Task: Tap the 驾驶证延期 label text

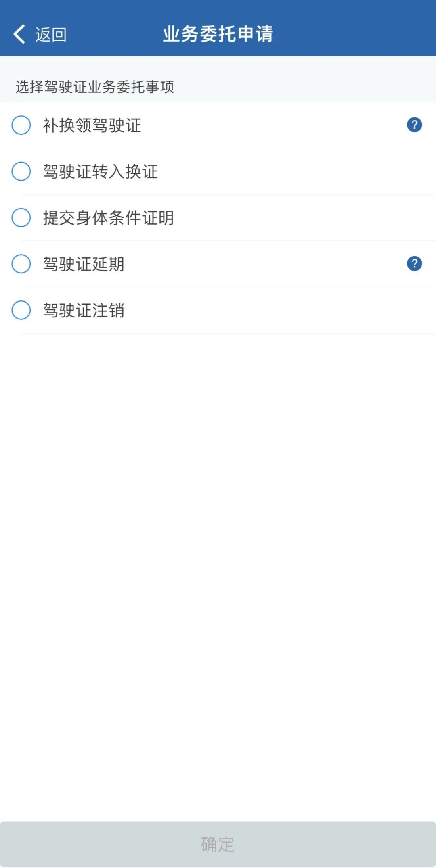Action: pos(84,264)
